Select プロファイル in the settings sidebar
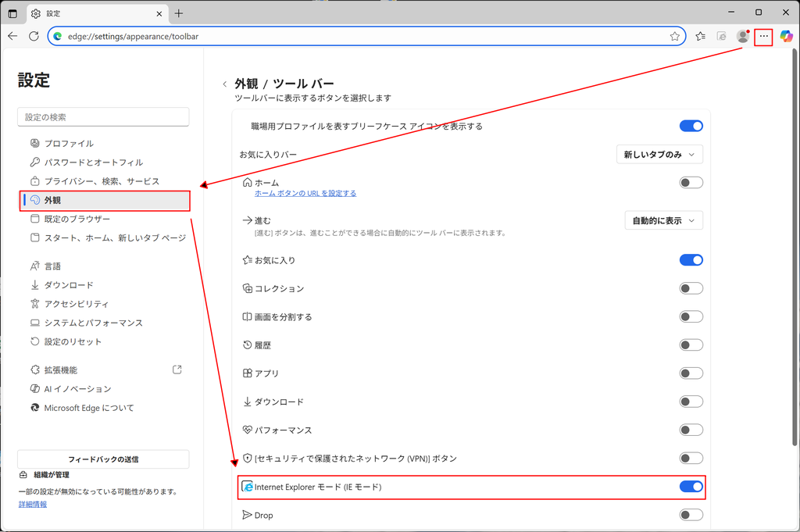Viewport: 800px width, 532px height. click(x=69, y=144)
